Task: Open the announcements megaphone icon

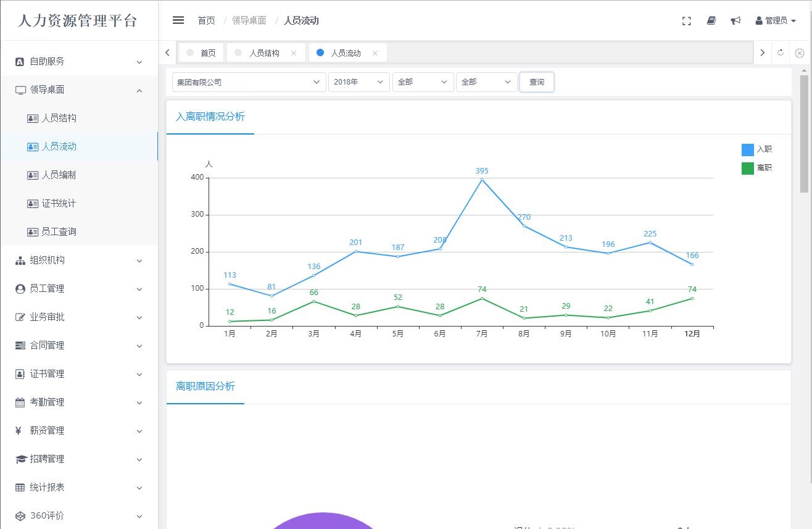Action: click(x=735, y=21)
